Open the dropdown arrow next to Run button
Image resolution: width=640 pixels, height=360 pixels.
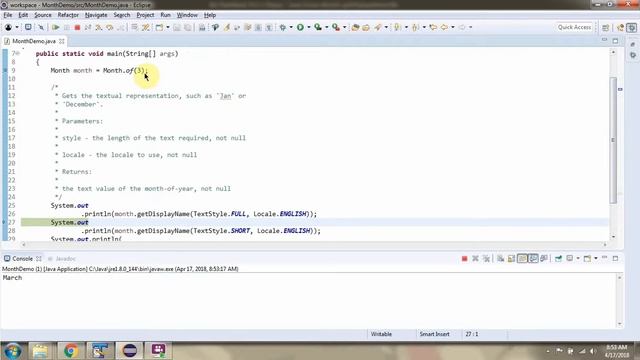(309, 27)
